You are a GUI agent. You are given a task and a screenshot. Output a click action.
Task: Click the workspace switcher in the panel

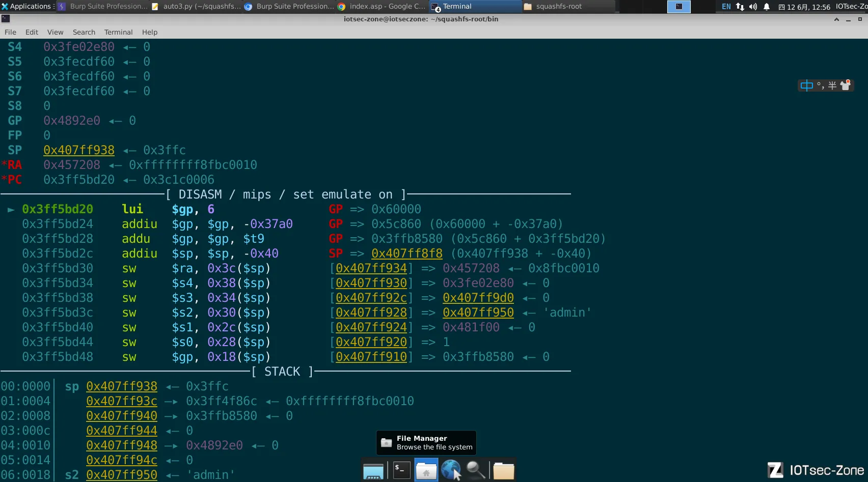click(x=679, y=6)
